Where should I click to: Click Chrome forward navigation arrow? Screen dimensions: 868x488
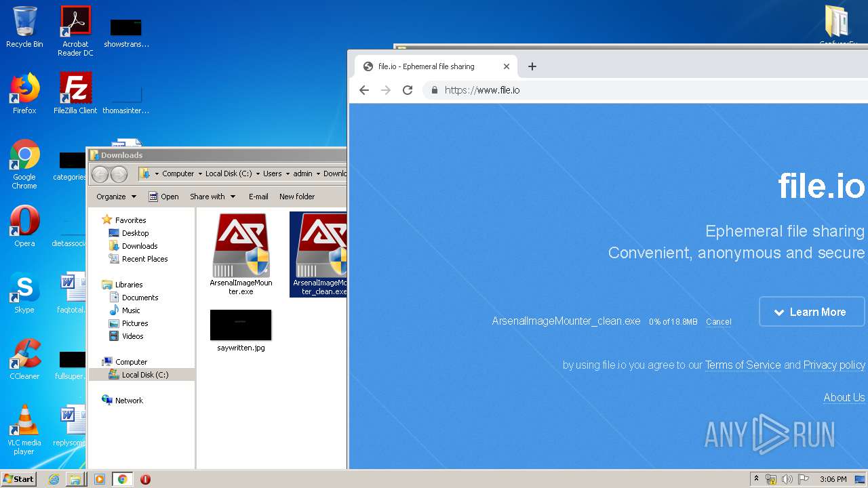click(386, 90)
